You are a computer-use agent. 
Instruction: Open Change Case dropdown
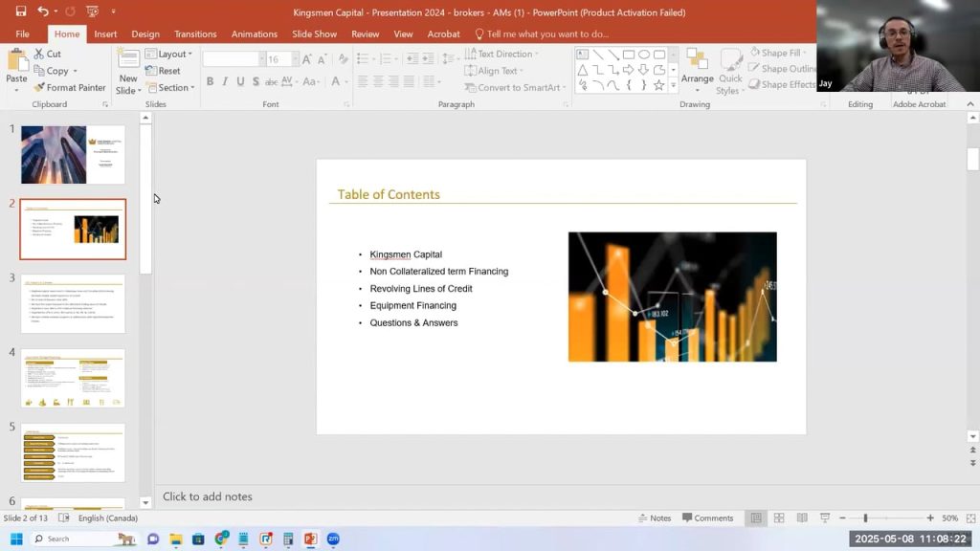[309, 81]
